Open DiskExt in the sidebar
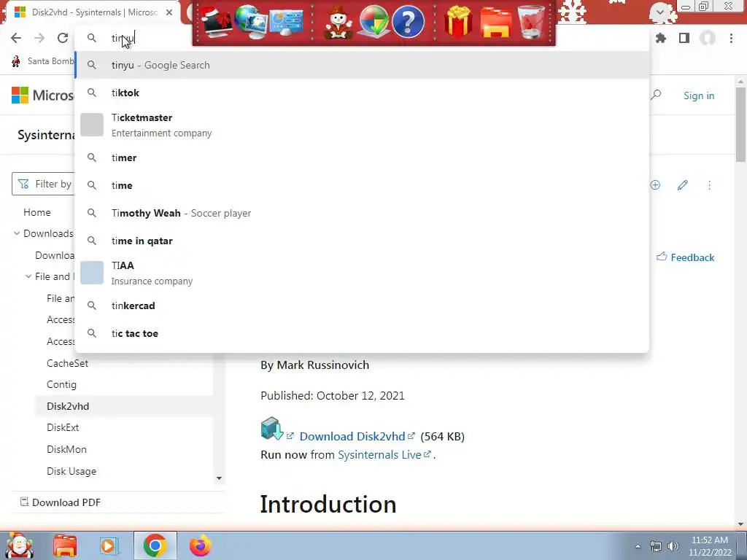The image size is (747, 560). [63, 427]
